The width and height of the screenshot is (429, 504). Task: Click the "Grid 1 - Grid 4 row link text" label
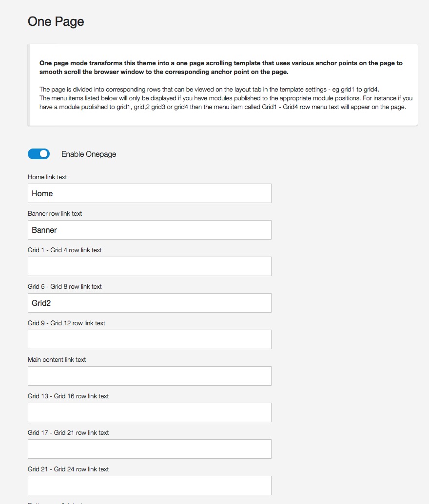coord(65,250)
